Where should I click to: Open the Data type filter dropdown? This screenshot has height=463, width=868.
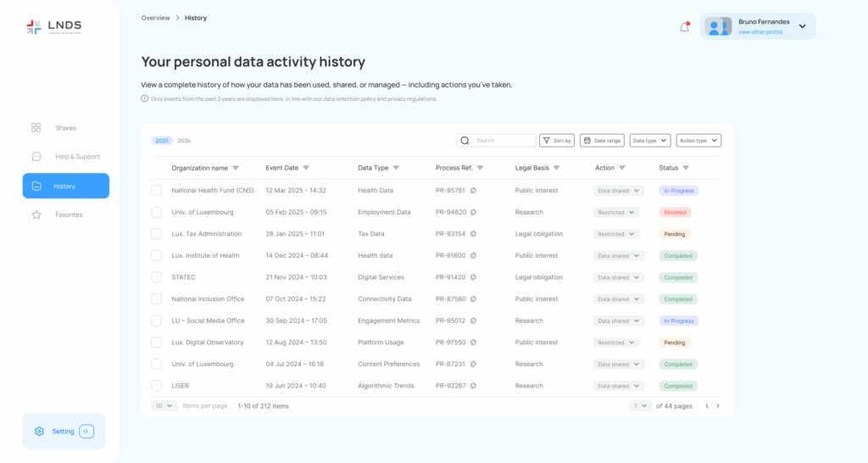tap(650, 141)
